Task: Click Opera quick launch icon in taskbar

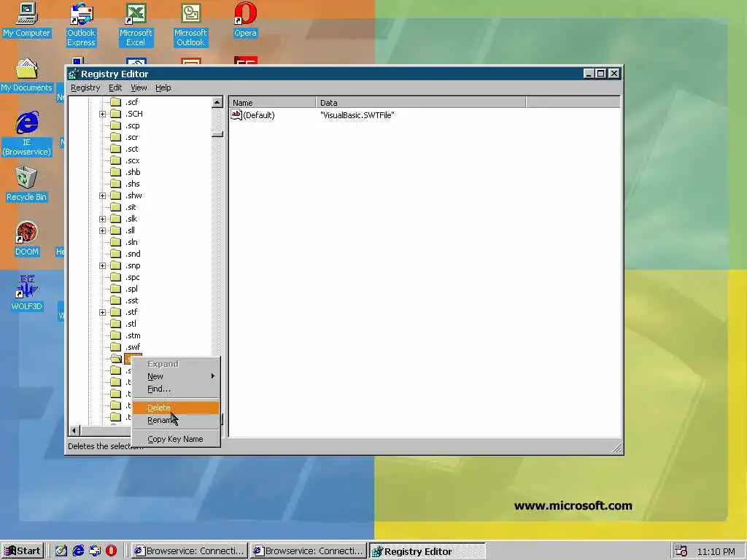Action: pos(111,551)
